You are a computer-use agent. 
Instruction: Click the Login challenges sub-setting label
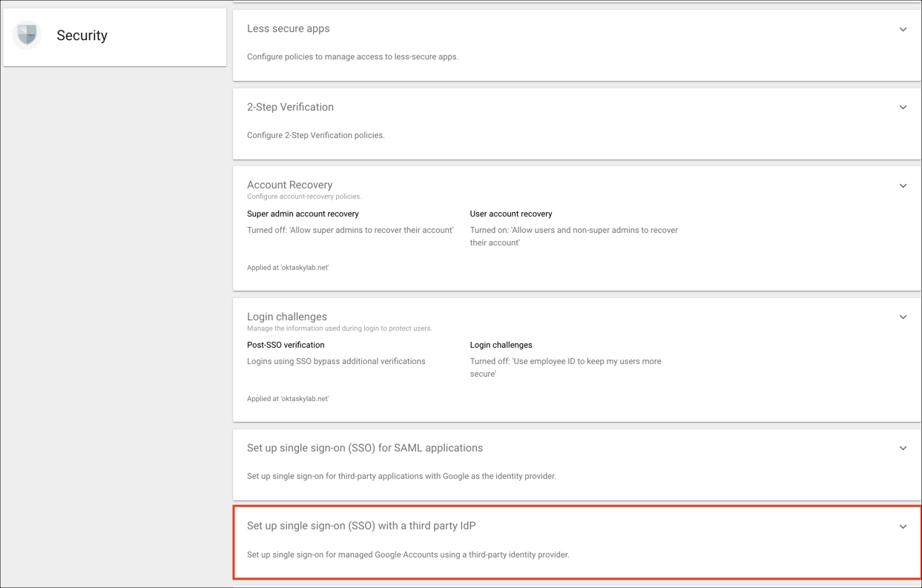(x=501, y=345)
